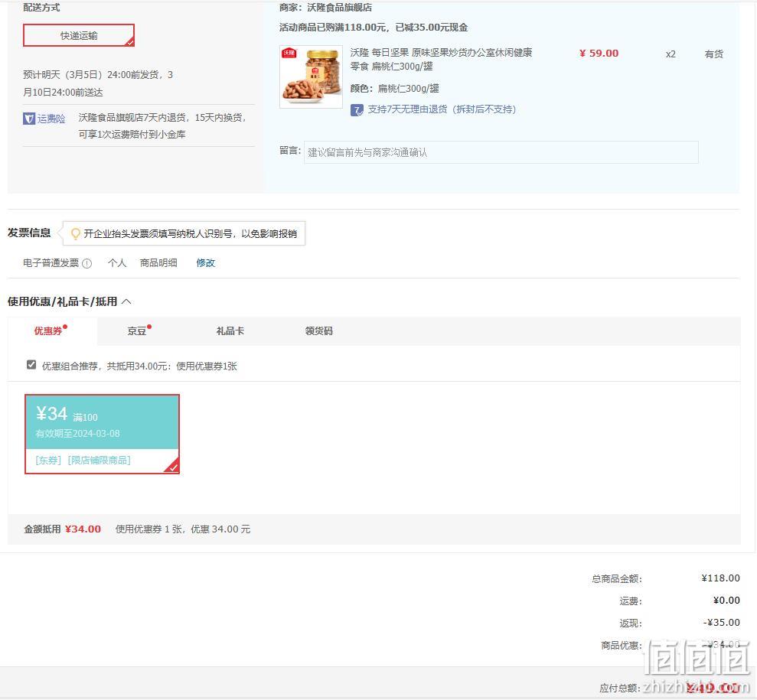Click the 运费险 shield icon
The width and height of the screenshot is (757, 700).
pos(29,118)
